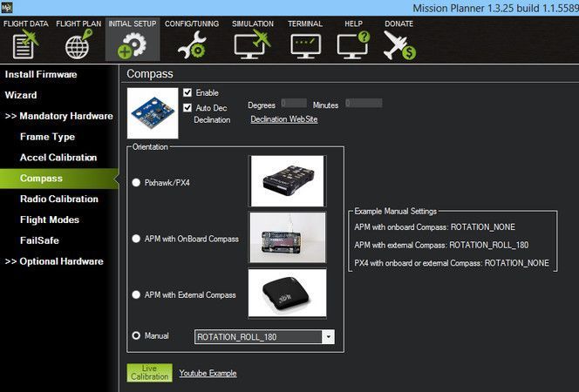
Task: Click 'PX4 with onboard or external Compass' text
Action: [x=418, y=263]
